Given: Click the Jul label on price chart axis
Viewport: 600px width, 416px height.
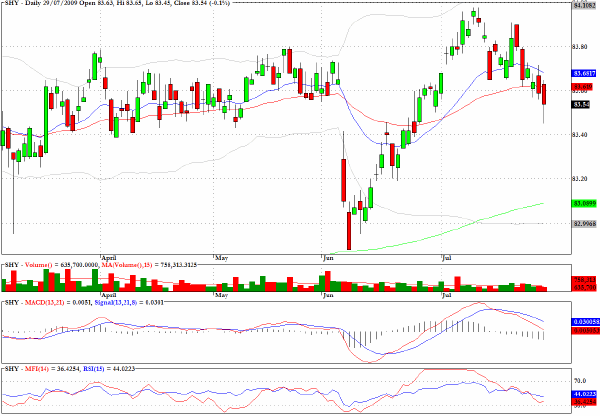Looking at the screenshot, I should 447,258.
